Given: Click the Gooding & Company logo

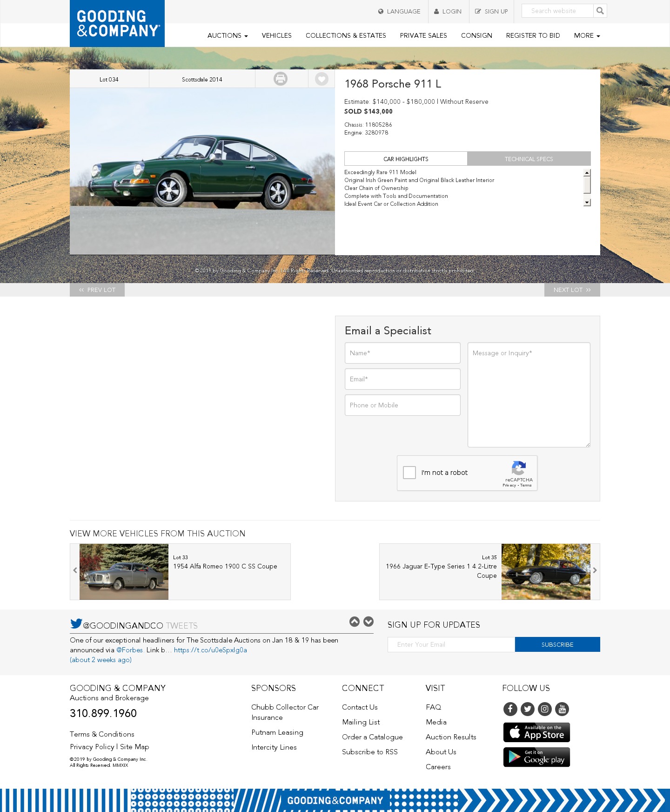Looking at the screenshot, I should tap(117, 23).
